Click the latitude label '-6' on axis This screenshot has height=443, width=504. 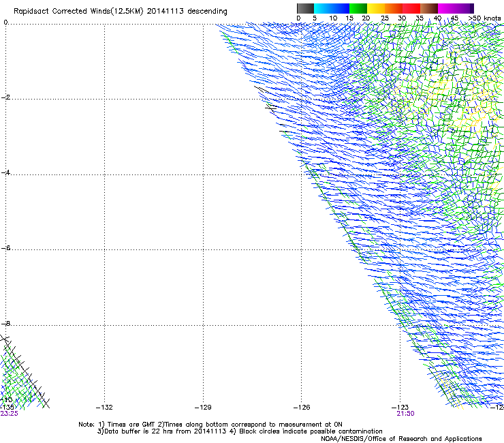[5, 248]
